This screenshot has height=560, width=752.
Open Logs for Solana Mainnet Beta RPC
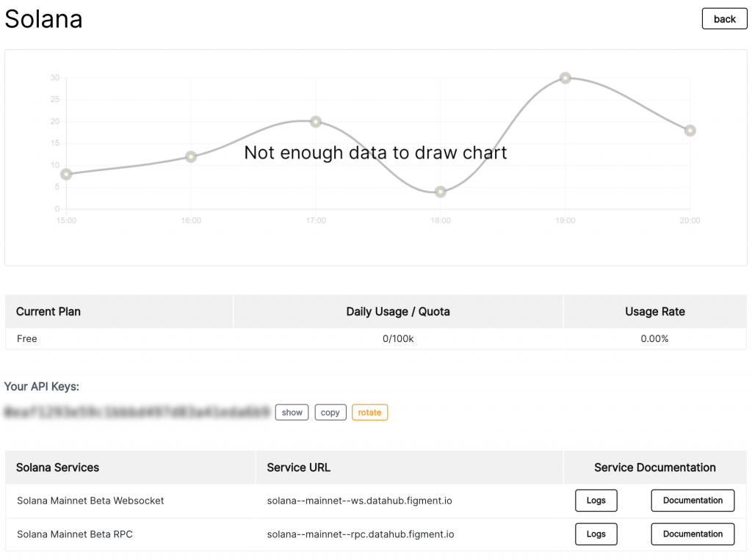click(596, 534)
